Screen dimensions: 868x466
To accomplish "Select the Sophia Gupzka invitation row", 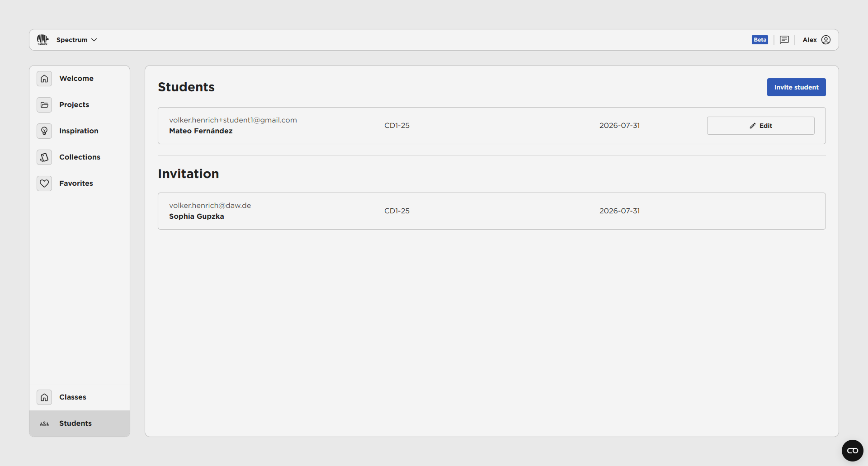I will click(x=491, y=211).
